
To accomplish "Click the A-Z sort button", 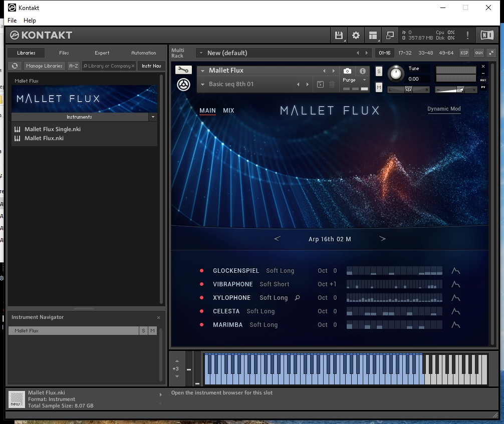I will coord(74,66).
